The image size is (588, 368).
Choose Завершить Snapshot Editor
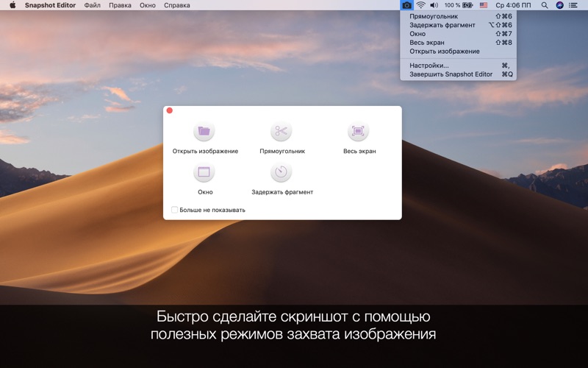pos(458,74)
